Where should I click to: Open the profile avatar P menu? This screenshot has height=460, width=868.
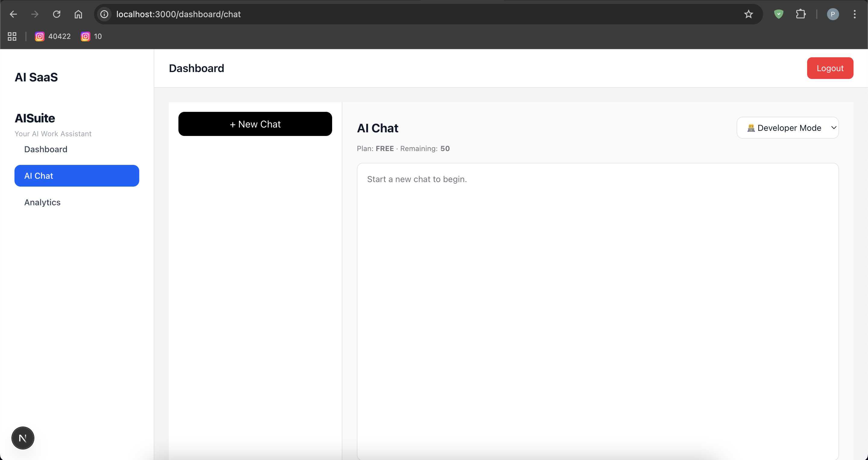833,14
